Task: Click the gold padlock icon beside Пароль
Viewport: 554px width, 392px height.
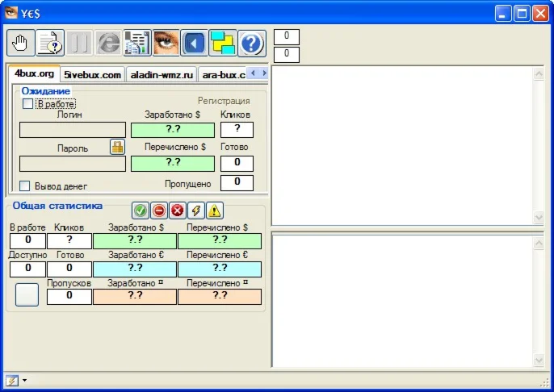Action: click(x=117, y=147)
